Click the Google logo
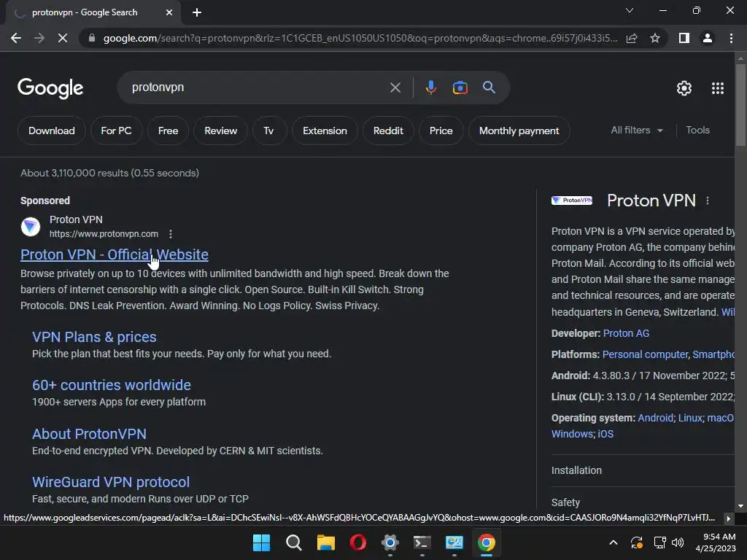The width and height of the screenshot is (747, 560). point(50,88)
